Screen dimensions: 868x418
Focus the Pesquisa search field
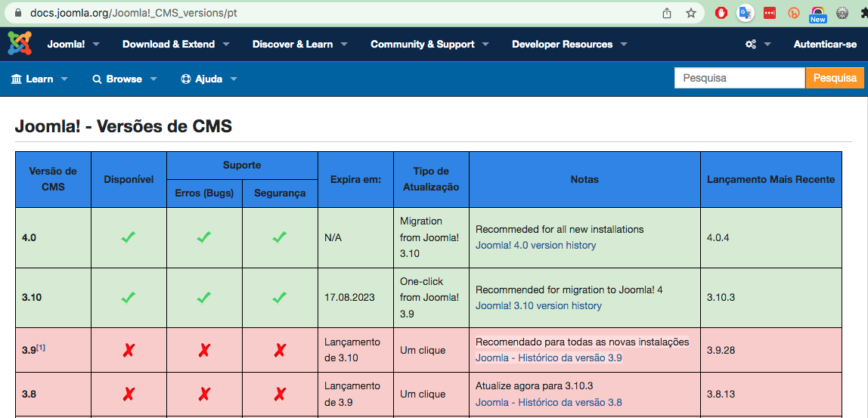point(739,78)
